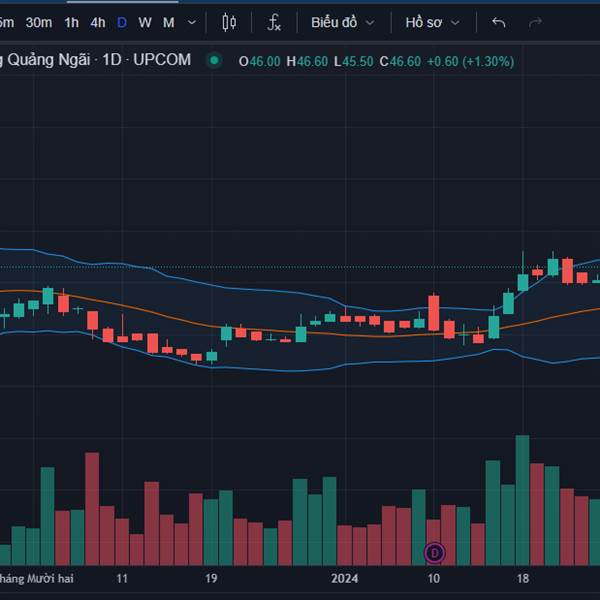Select the 1h timeframe

72,23
